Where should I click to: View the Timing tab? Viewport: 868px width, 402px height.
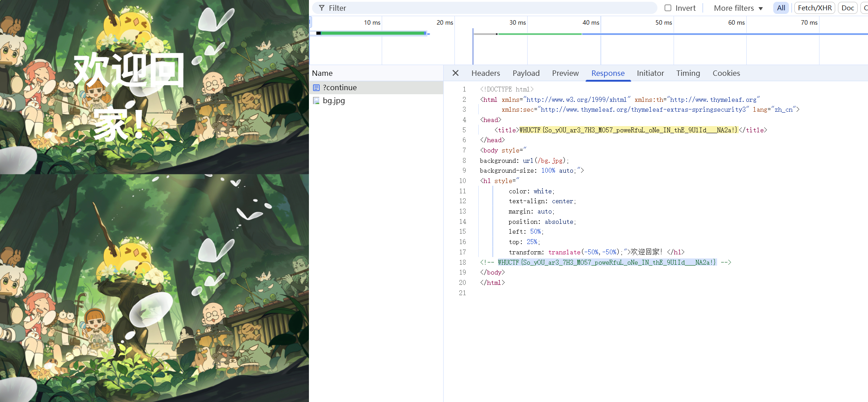tap(688, 73)
